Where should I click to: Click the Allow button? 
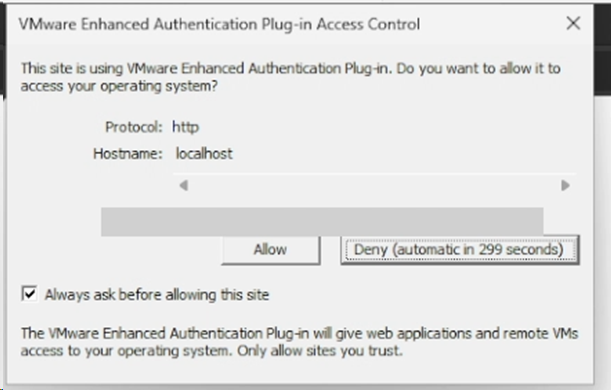click(271, 250)
